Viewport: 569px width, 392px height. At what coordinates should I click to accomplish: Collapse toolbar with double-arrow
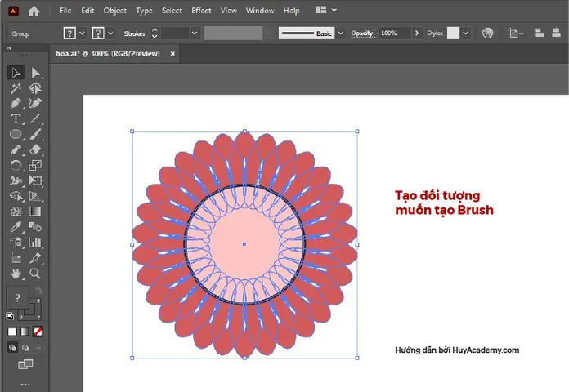(x=9, y=48)
